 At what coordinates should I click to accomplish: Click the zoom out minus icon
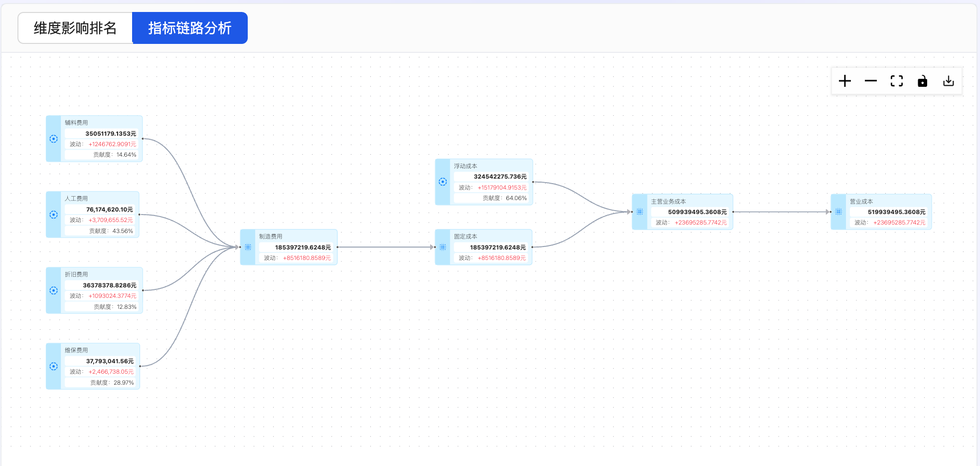(x=871, y=81)
